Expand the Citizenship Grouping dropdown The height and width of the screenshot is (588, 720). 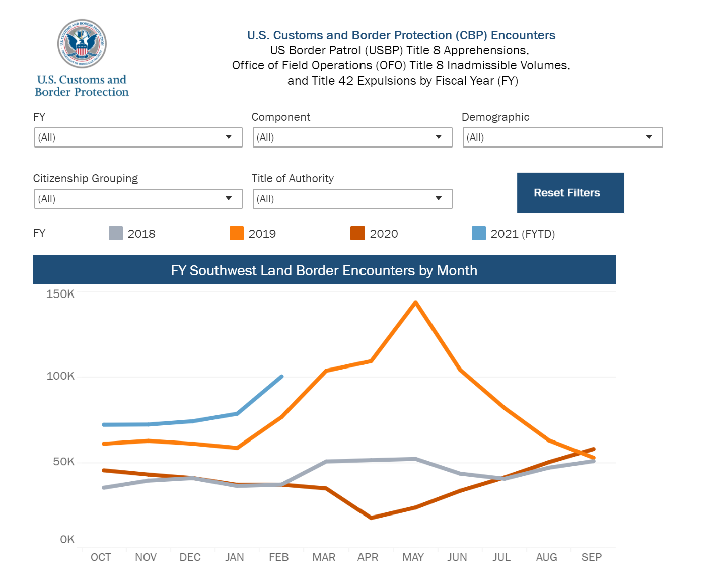(138, 199)
